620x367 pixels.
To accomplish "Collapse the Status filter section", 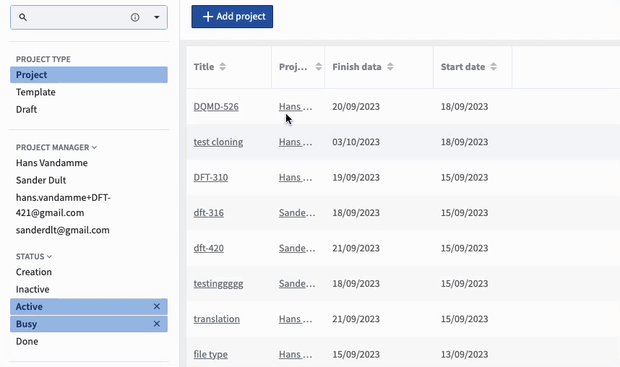I will (49, 257).
